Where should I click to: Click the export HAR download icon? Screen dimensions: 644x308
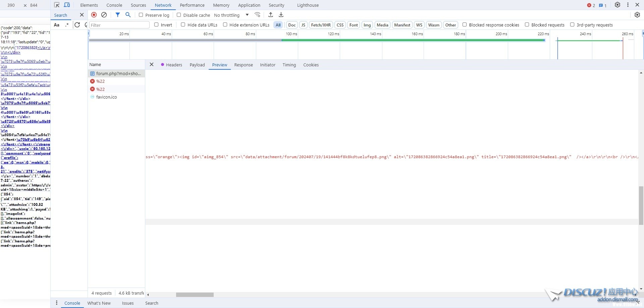click(x=281, y=15)
